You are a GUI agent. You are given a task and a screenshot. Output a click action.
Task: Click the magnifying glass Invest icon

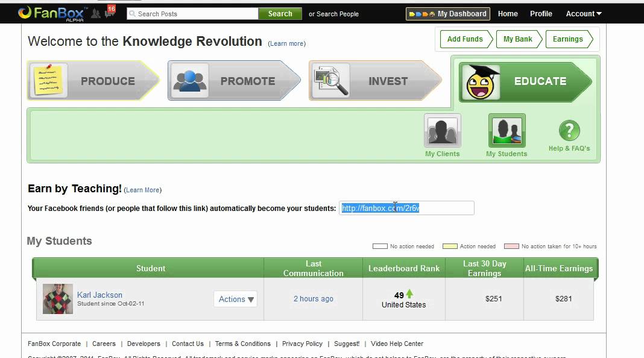pyautogui.click(x=331, y=81)
